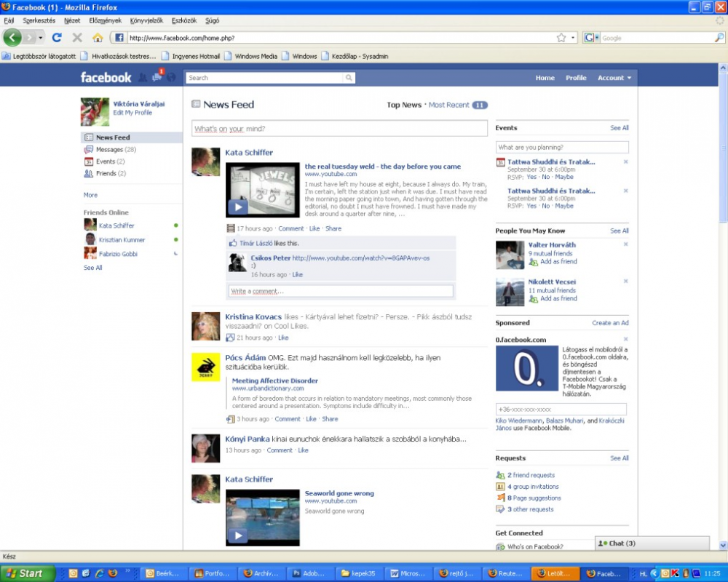The width and height of the screenshot is (728, 582).
Task: Open 4 group invitations link
Action: click(x=533, y=487)
